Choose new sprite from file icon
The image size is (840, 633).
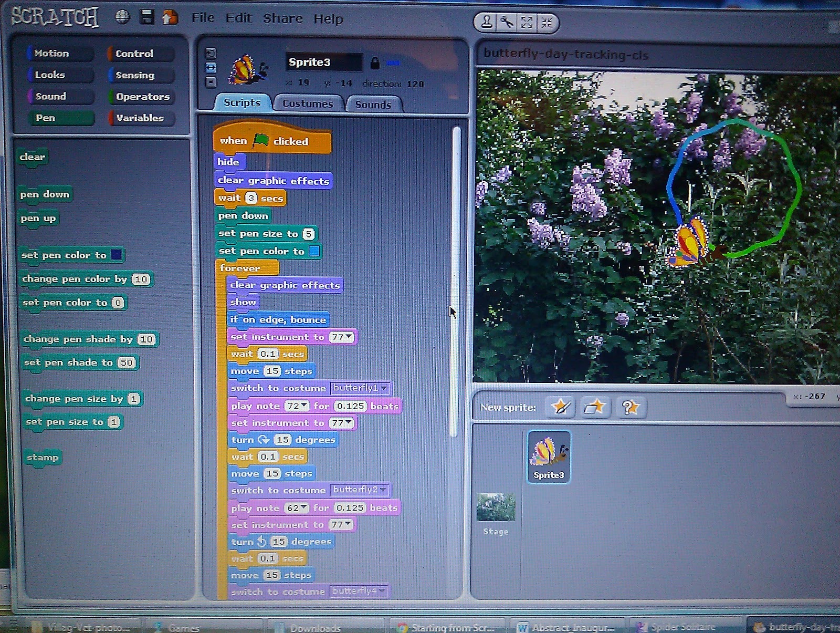tap(595, 407)
